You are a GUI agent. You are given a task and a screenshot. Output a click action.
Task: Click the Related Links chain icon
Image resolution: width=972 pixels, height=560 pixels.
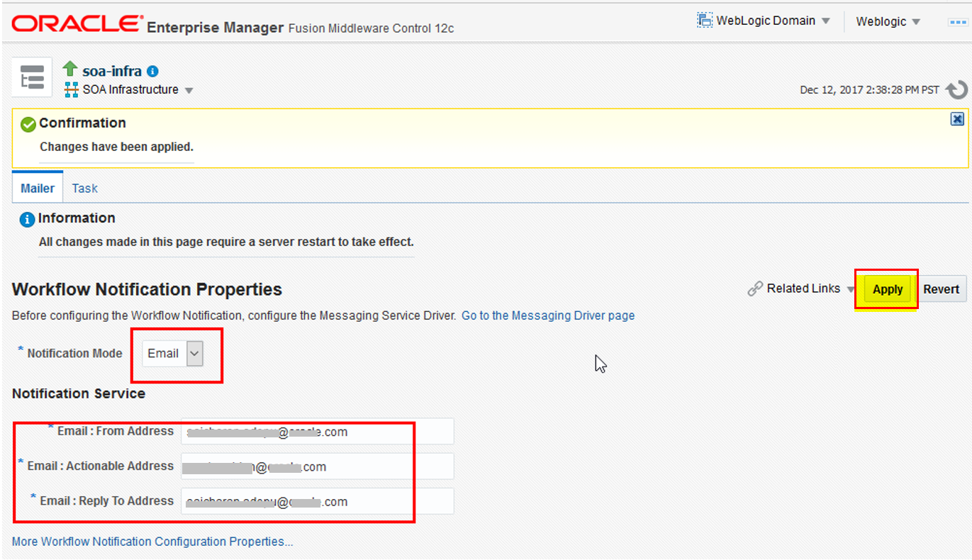(x=755, y=289)
